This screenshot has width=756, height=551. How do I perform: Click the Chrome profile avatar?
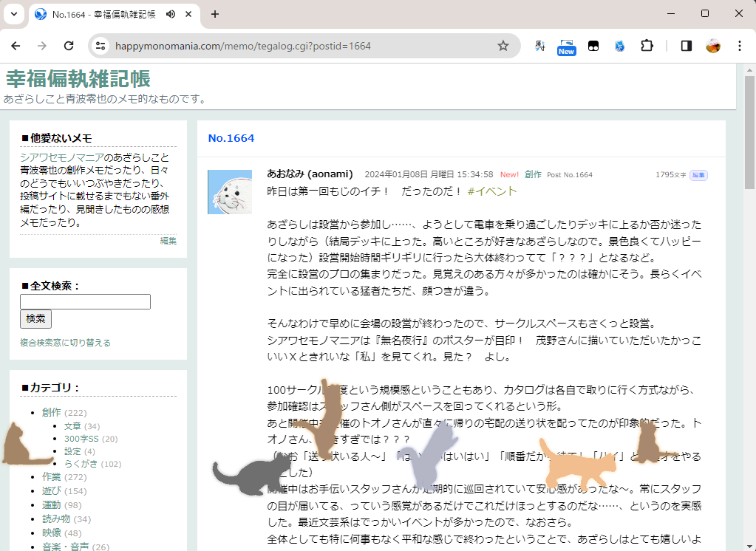pos(713,46)
